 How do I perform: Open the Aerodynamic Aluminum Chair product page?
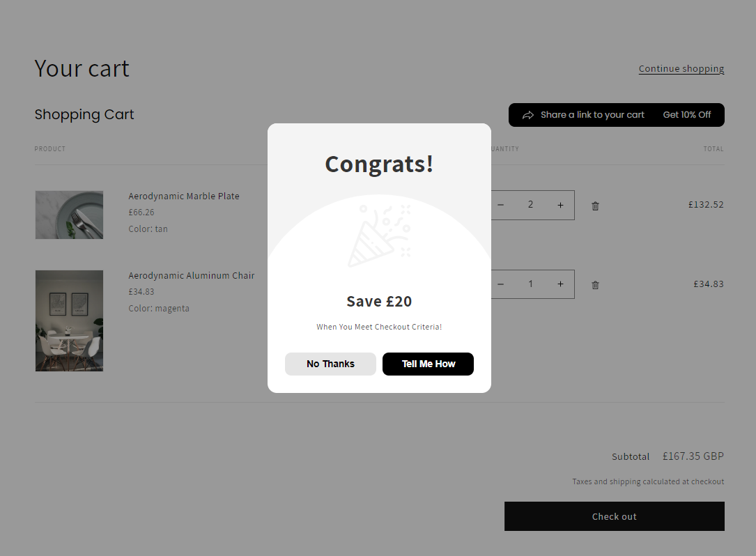pos(191,275)
